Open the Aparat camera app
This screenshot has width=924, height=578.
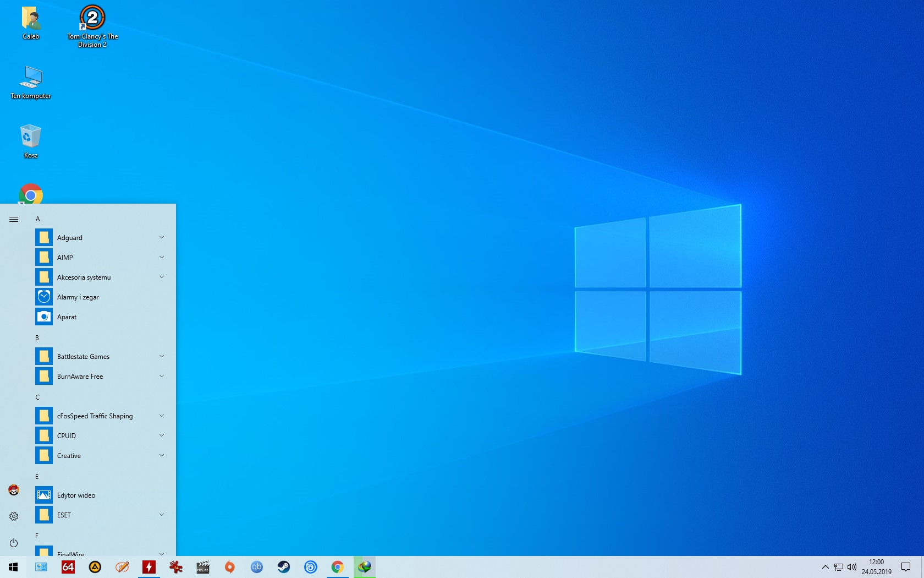pos(101,317)
